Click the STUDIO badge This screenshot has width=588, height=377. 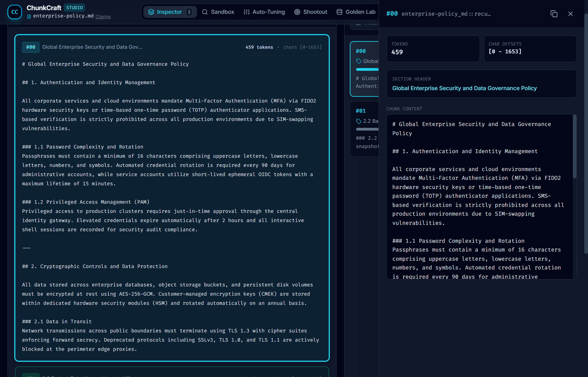(74, 8)
